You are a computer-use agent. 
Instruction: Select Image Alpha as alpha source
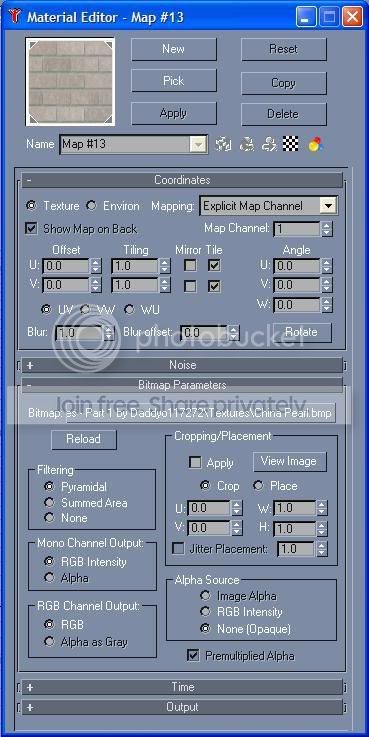205,596
